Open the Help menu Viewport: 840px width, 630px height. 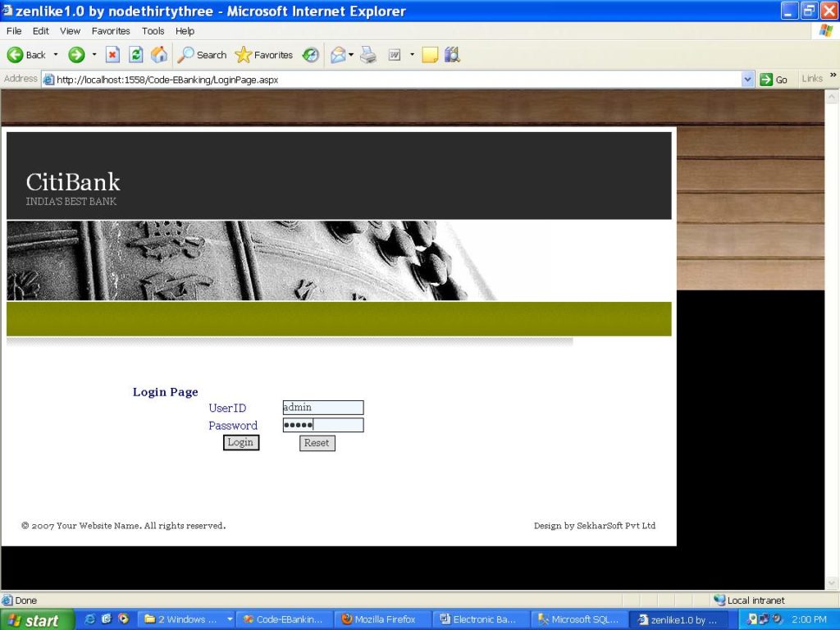185,31
